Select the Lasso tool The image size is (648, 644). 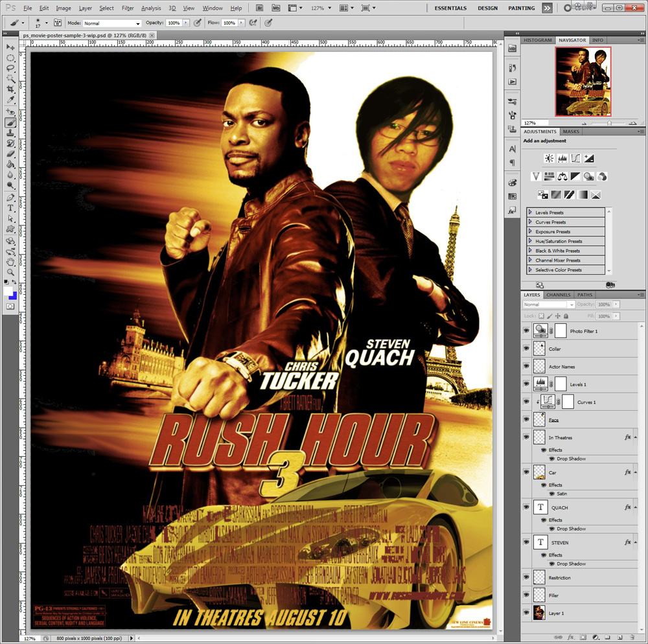[10, 69]
